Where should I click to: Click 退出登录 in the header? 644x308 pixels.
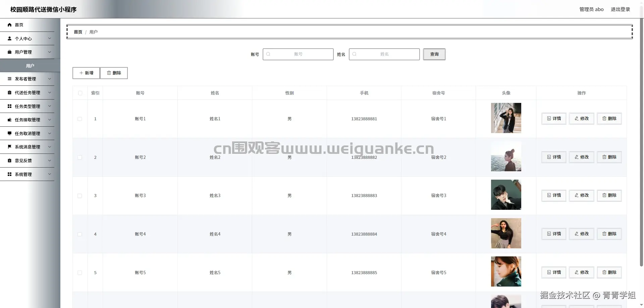[x=620, y=9]
